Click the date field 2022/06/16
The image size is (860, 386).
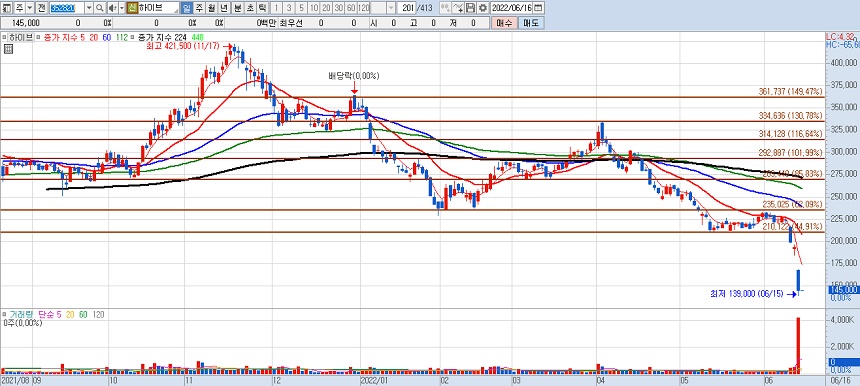pos(512,8)
